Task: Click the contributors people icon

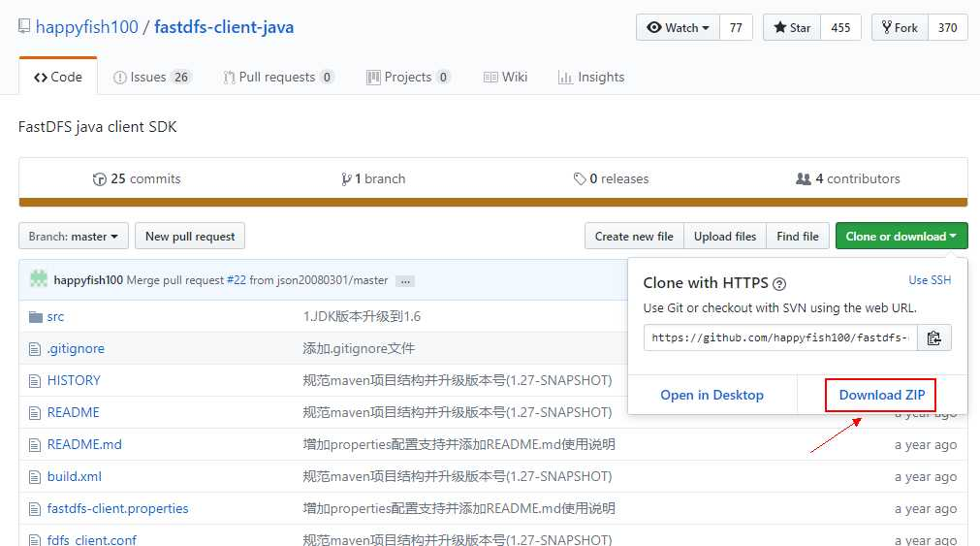Action: [803, 179]
